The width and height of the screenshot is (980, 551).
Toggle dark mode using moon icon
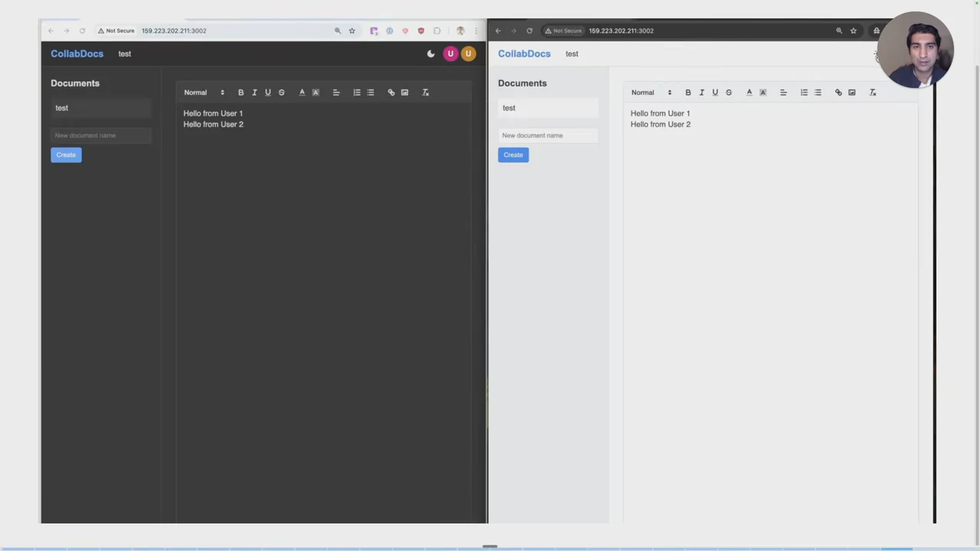coord(431,54)
